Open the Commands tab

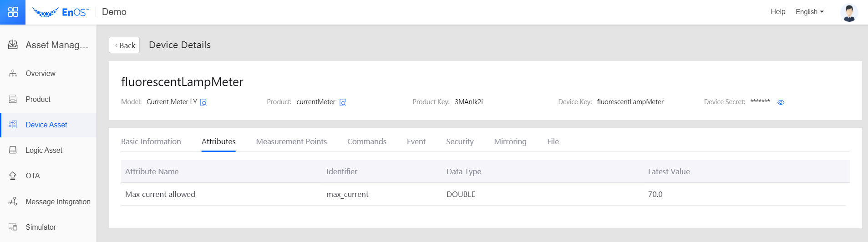tap(366, 141)
